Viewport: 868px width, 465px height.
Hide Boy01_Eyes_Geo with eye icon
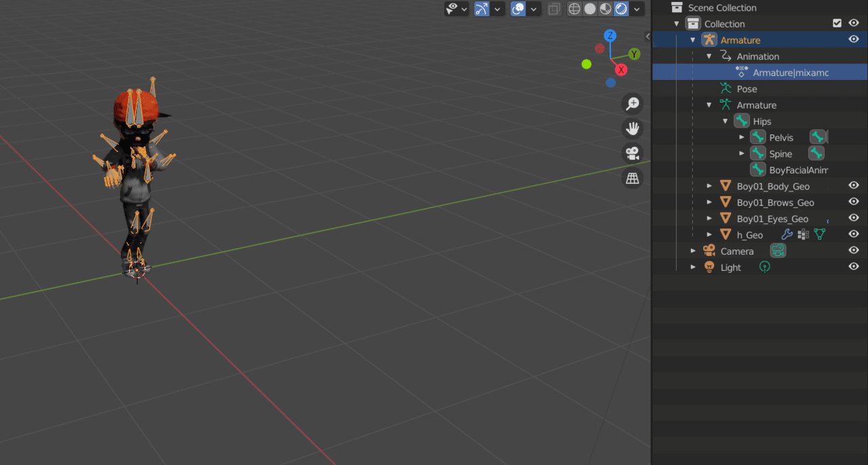coord(854,218)
